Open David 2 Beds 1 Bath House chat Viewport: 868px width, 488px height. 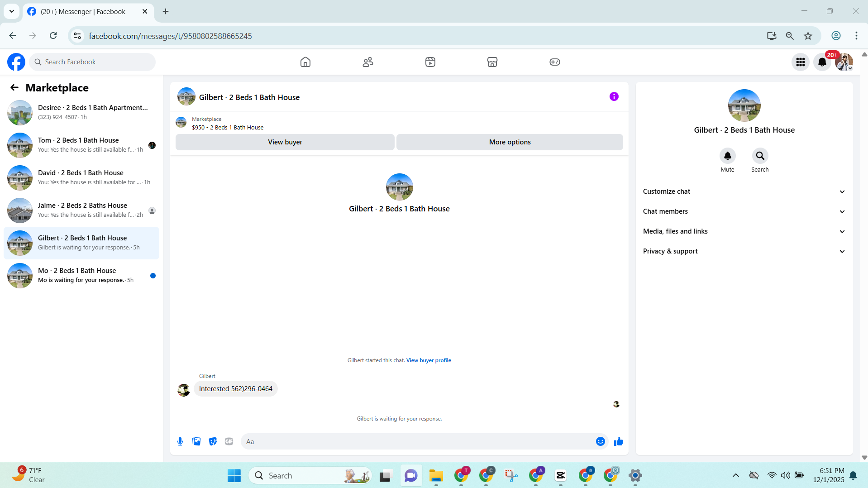click(x=81, y=177)
